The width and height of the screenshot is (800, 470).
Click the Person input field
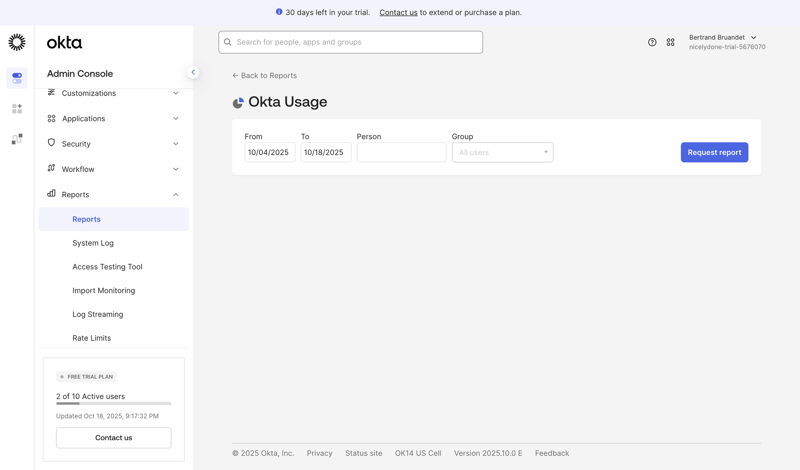(401, 152)
